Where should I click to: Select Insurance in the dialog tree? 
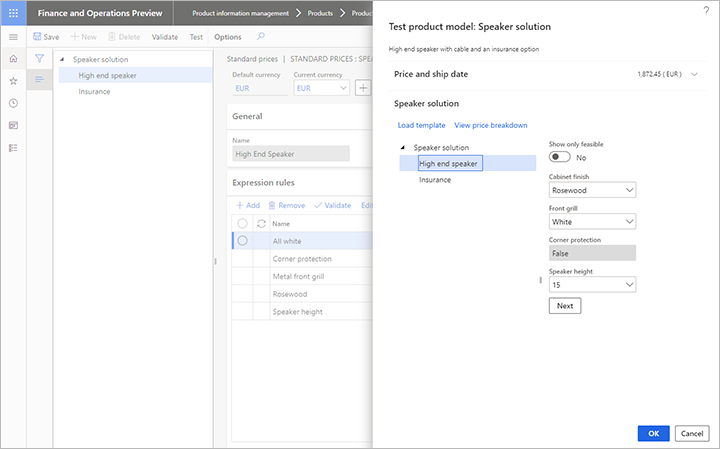pos(435,180)
